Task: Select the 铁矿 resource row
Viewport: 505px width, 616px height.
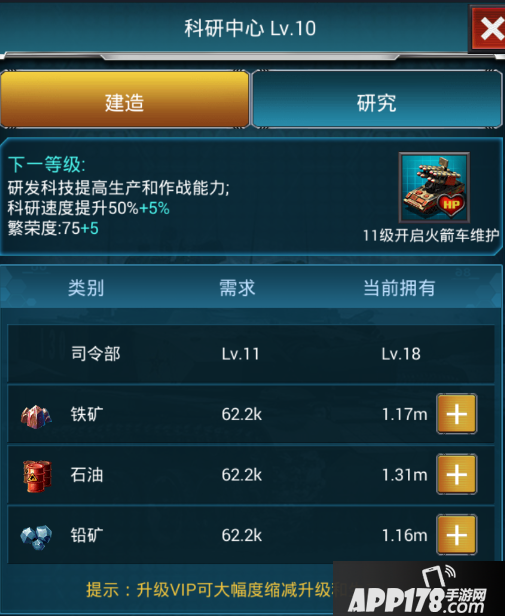Action: [x=251, y=414]
